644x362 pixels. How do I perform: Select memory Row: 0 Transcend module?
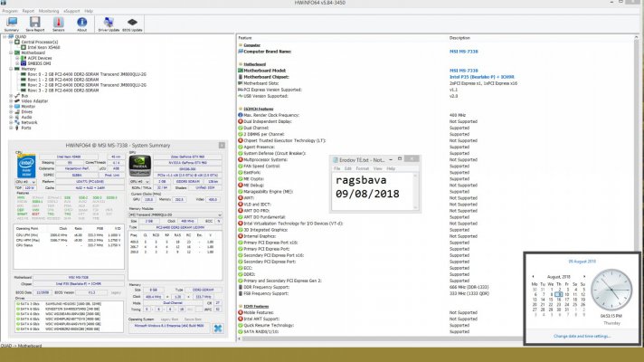point(87,74)
